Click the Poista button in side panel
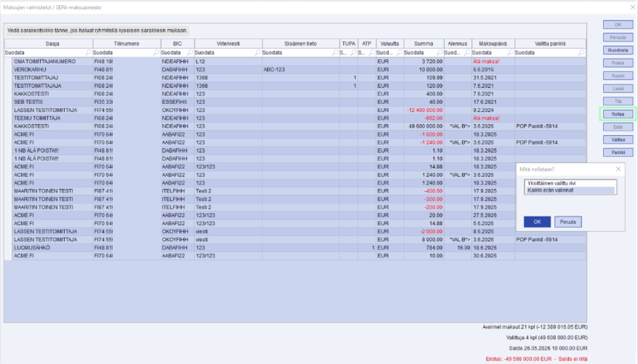This screenshot has height=364, width=638. [618, 63]
